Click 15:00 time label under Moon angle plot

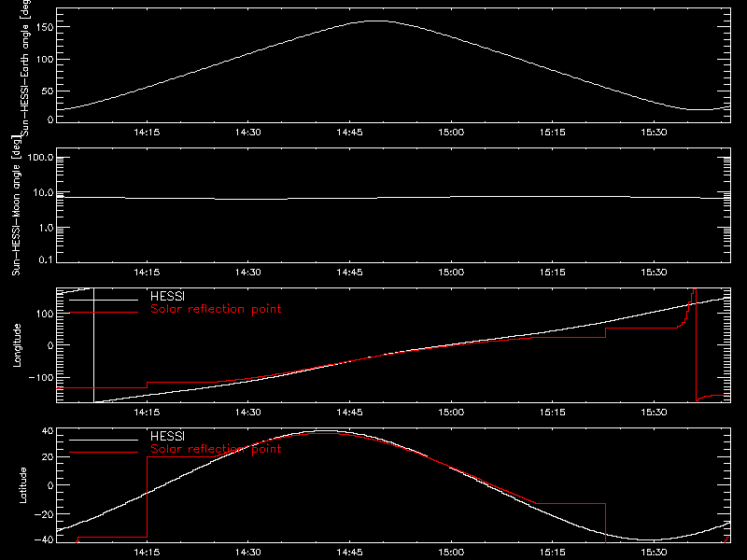point(451,273)
